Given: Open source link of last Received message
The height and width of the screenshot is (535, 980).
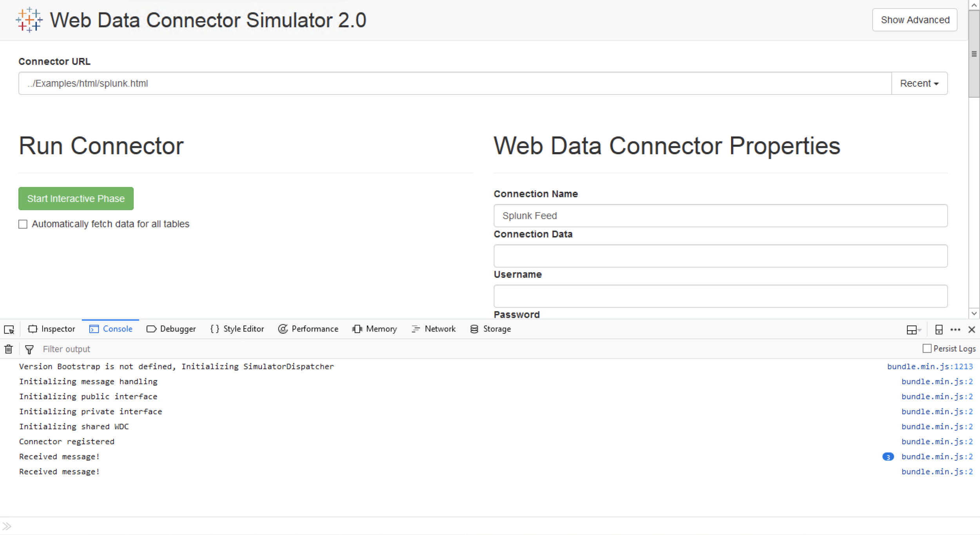Looking at the screenshot, I should point(937,471).
